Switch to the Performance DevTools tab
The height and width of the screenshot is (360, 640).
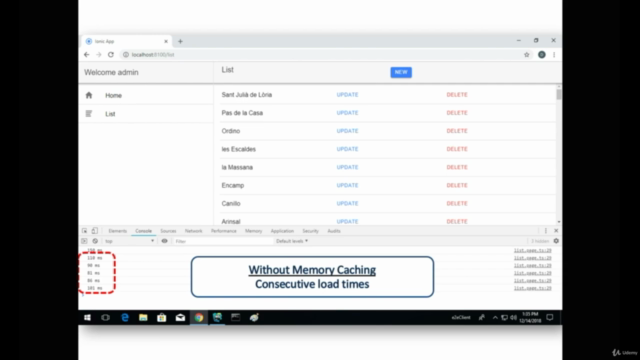[224, 231]
